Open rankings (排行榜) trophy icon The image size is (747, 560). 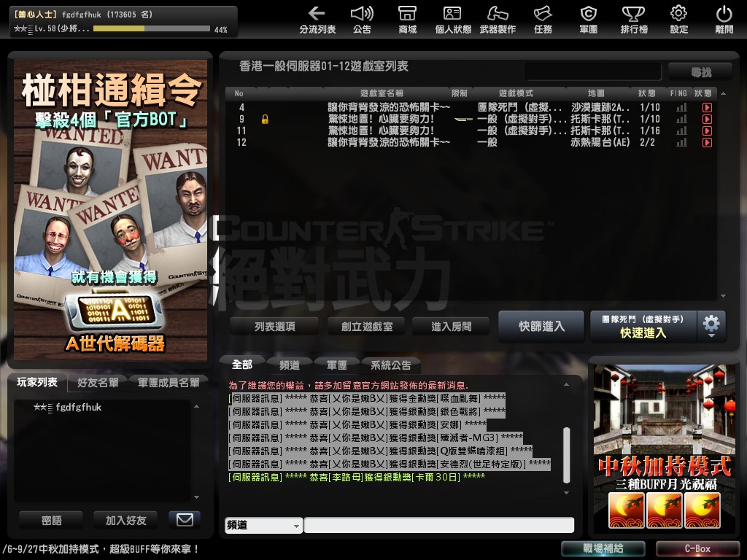(x=634, y=20)
